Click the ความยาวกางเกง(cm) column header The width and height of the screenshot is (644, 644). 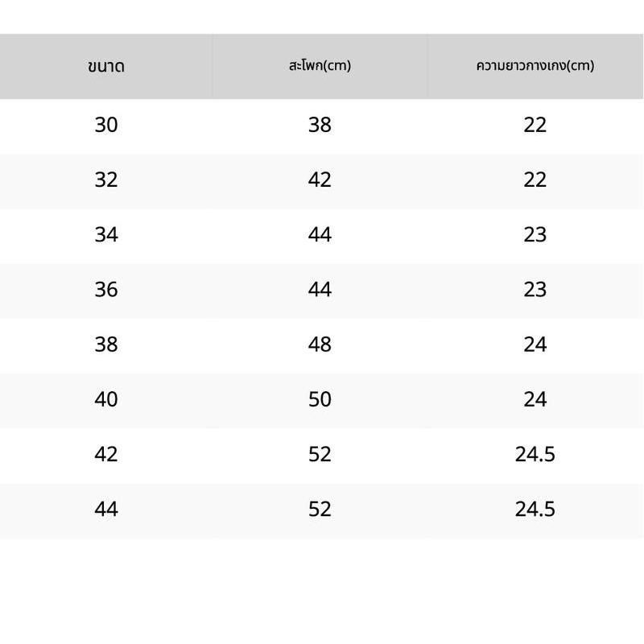(x=535, y=66)
